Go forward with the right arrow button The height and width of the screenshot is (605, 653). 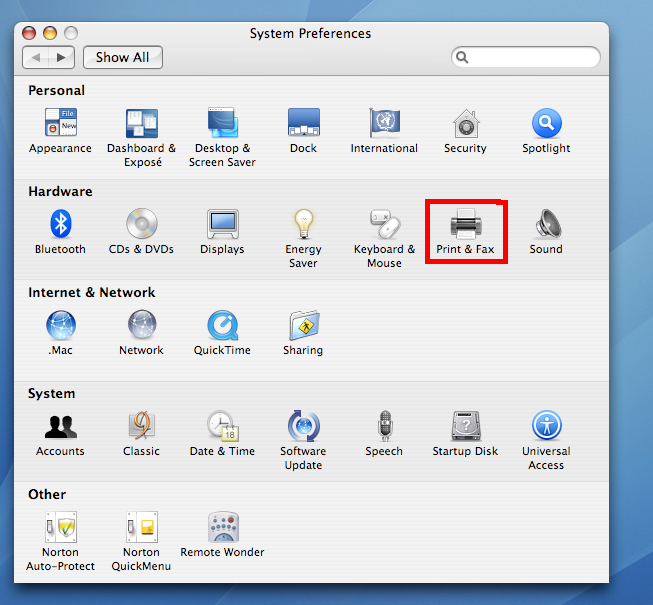pyautogui.click(x=62, y=57)
